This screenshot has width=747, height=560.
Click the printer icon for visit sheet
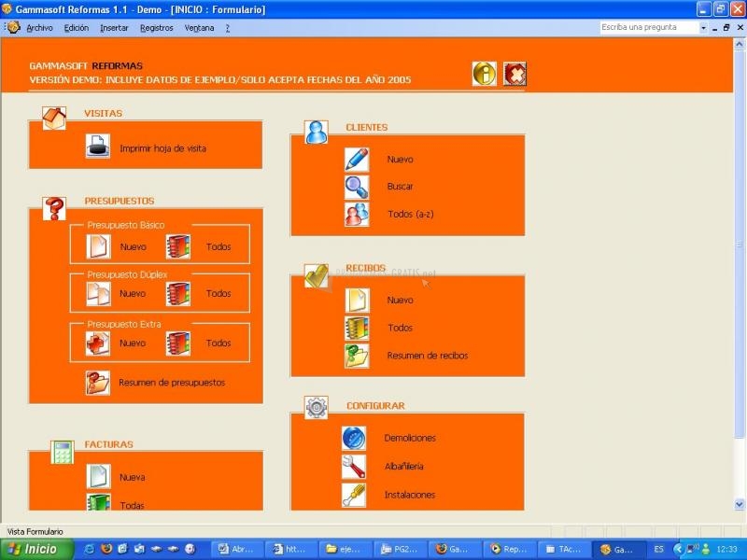pyautogui.click(x=98, y=146)
